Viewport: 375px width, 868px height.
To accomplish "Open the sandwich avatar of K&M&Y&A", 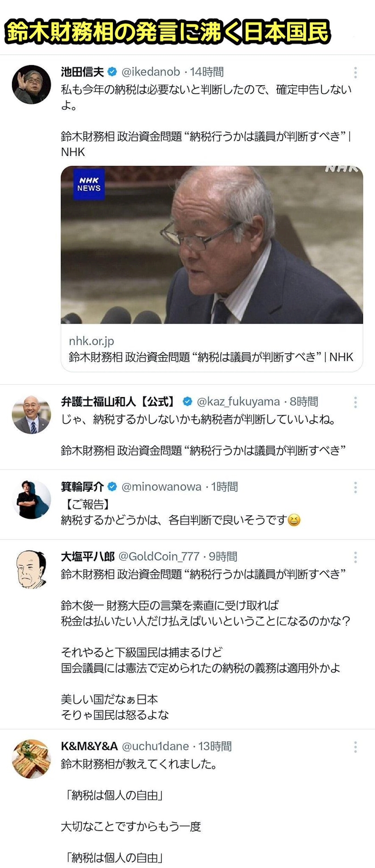I will point(31,759).
